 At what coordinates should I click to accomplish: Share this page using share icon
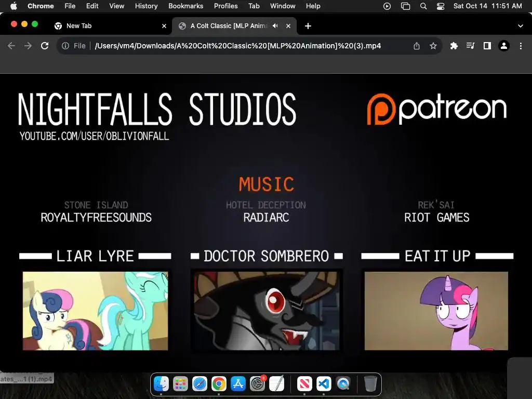tap(417, 46)
